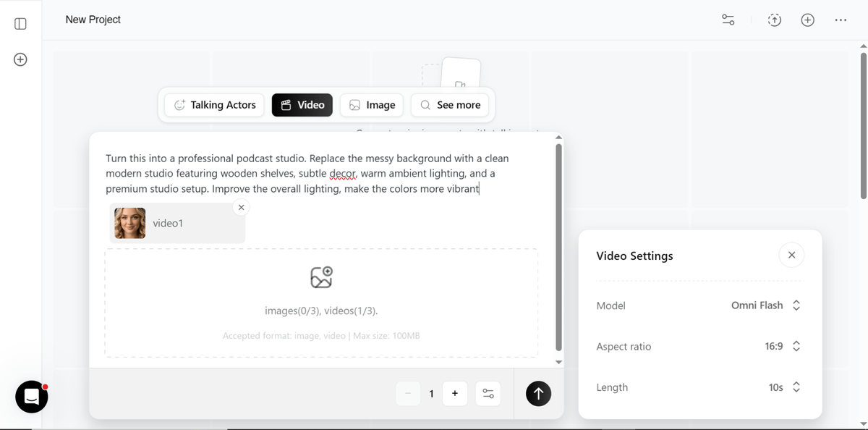Remove the video1 attachment
The height and width of the screenshot is (430, 868).
pyautogui.click(x=242, y=208)
